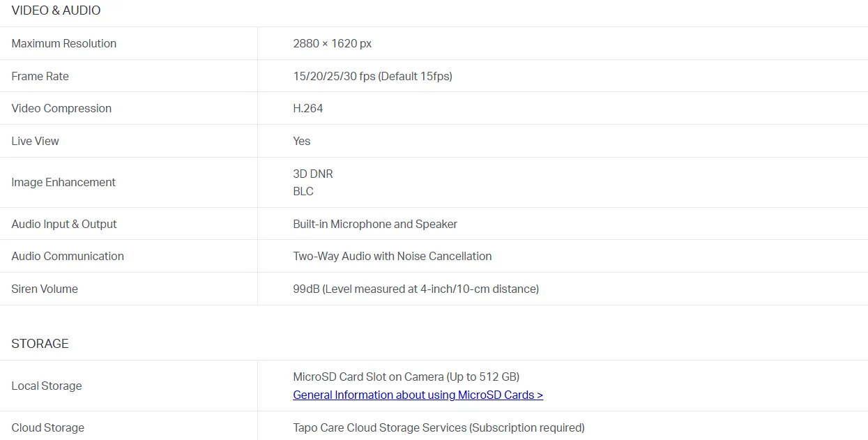Click the 99dB siren level value

[x=416, y=289]
